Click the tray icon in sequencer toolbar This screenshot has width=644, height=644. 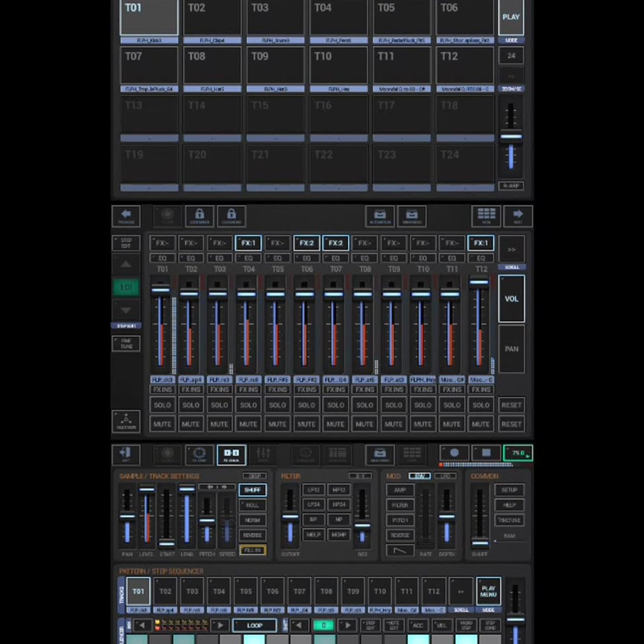380,454
